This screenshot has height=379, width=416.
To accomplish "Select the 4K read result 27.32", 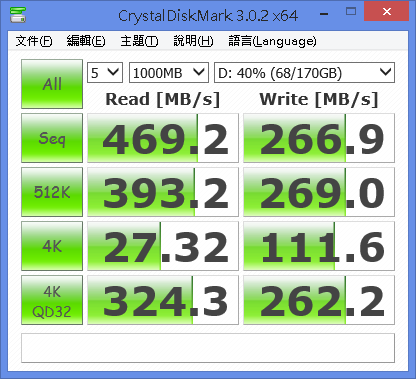I will (163, 246).
